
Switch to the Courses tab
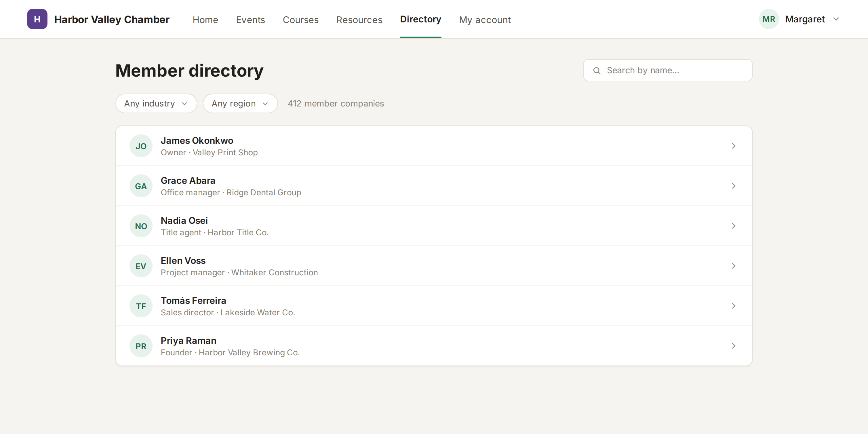point(301,20)
